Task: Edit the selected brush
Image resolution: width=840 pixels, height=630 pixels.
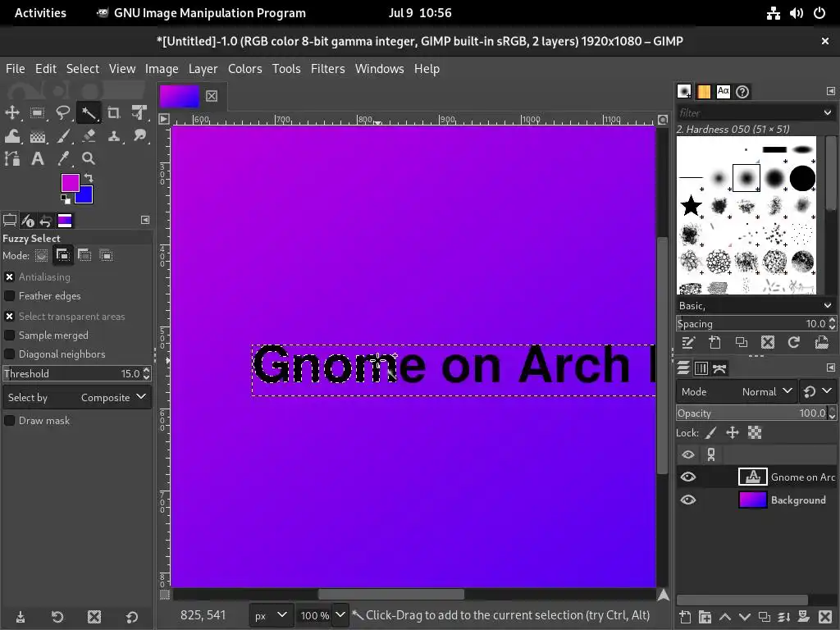Action: tap(688, 342)
